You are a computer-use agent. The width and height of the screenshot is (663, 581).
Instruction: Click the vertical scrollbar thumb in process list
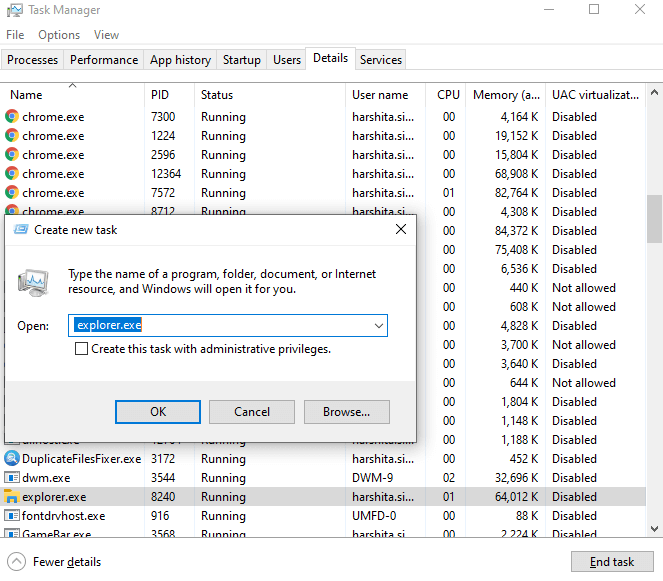tap(654, 218)
